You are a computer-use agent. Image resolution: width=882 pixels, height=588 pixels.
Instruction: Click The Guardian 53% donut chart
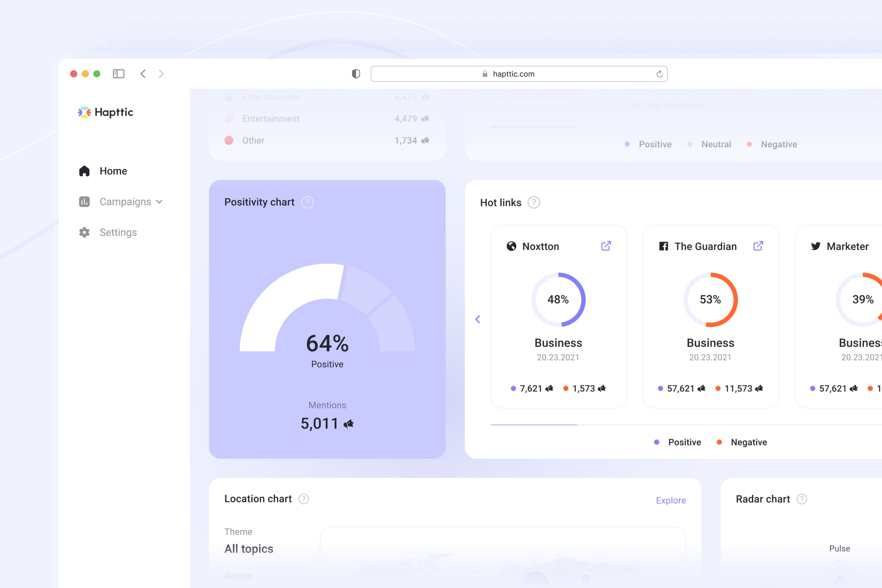711,300
